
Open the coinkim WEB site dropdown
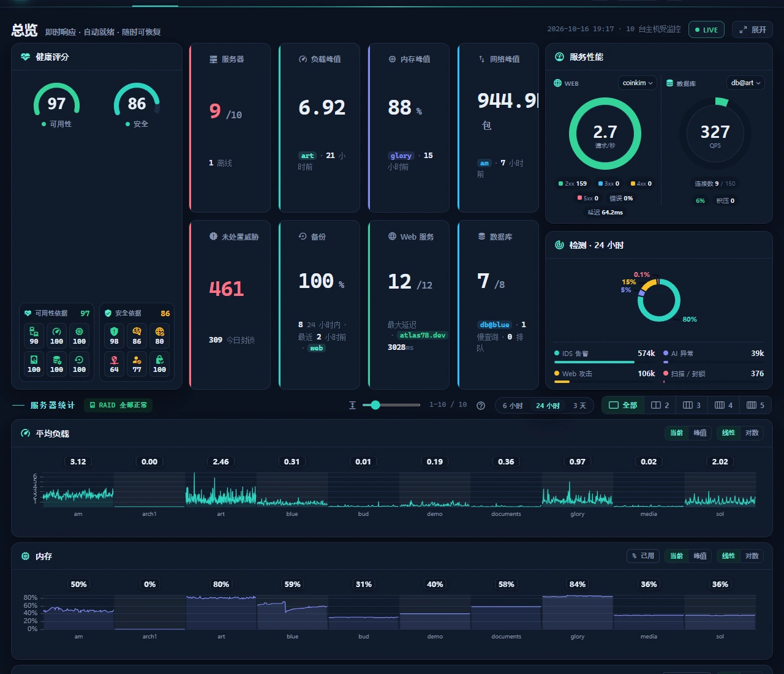click(638, 83)
